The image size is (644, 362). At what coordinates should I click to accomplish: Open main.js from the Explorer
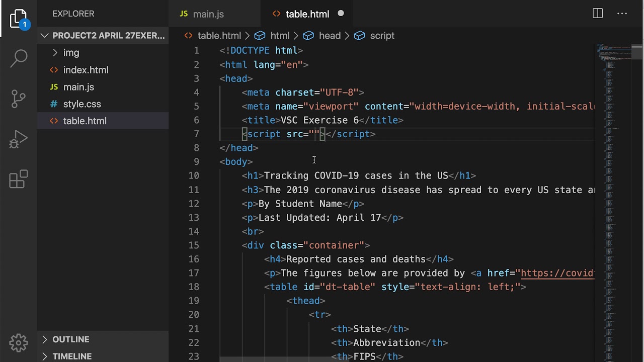pyautogui.click(x=78, y=87)
